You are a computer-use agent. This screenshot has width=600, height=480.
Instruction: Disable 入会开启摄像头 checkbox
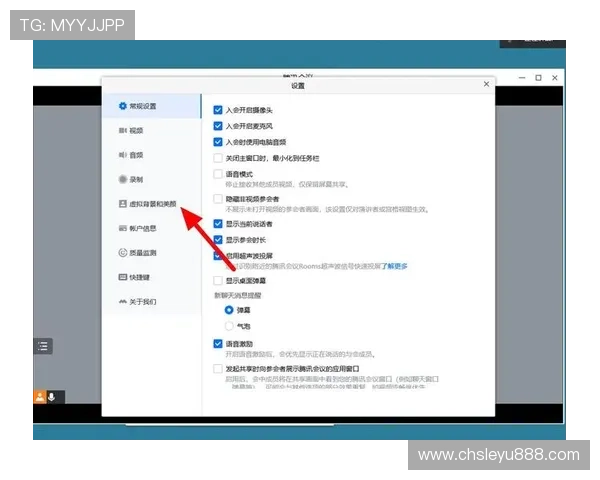218,110
